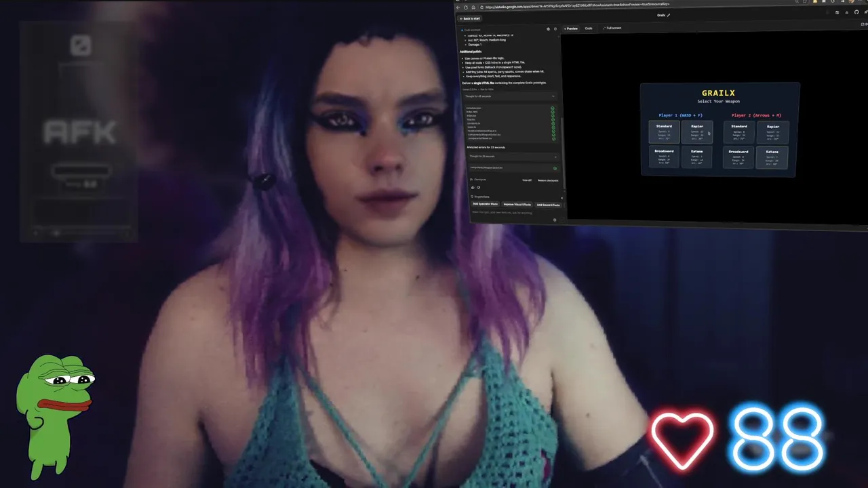Click the browser back arrow
The width and height of the screenshot is (868, 488).
click(458, 7)
